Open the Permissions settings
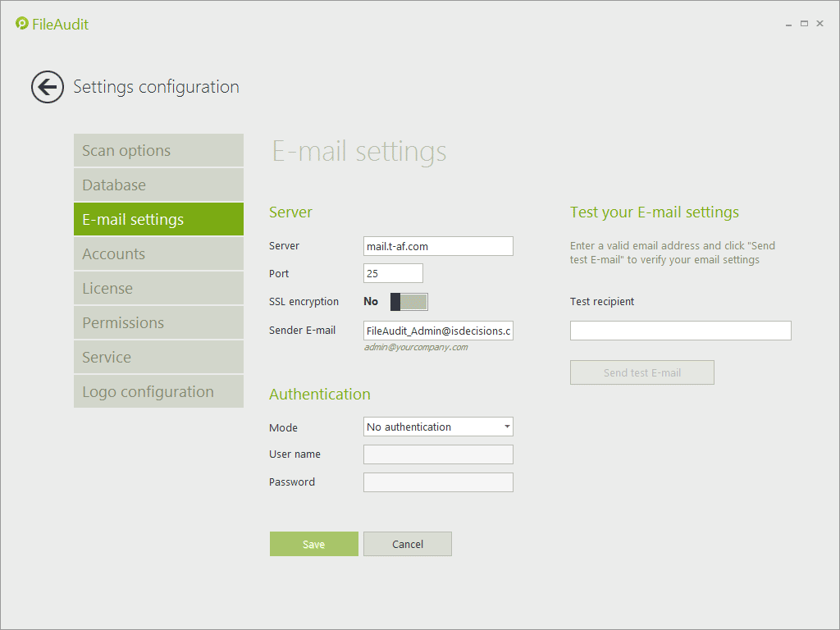 pos(158,323)
